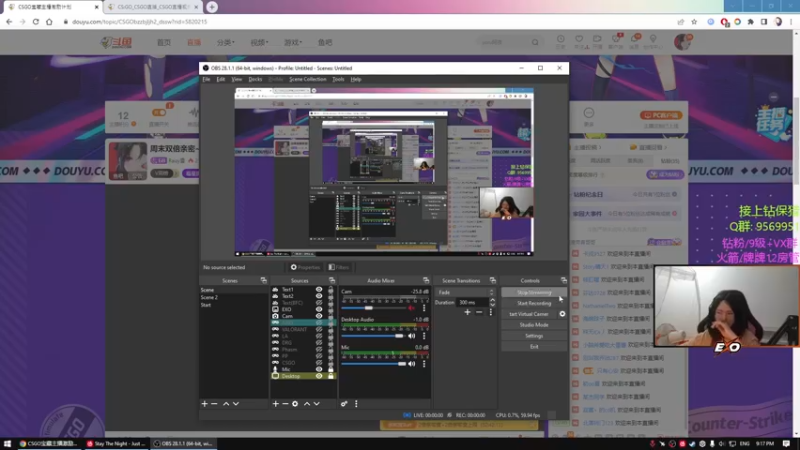Add a new source with the plus icon
Viewport: 800px width, 450px height.
[x=276, y=404]
